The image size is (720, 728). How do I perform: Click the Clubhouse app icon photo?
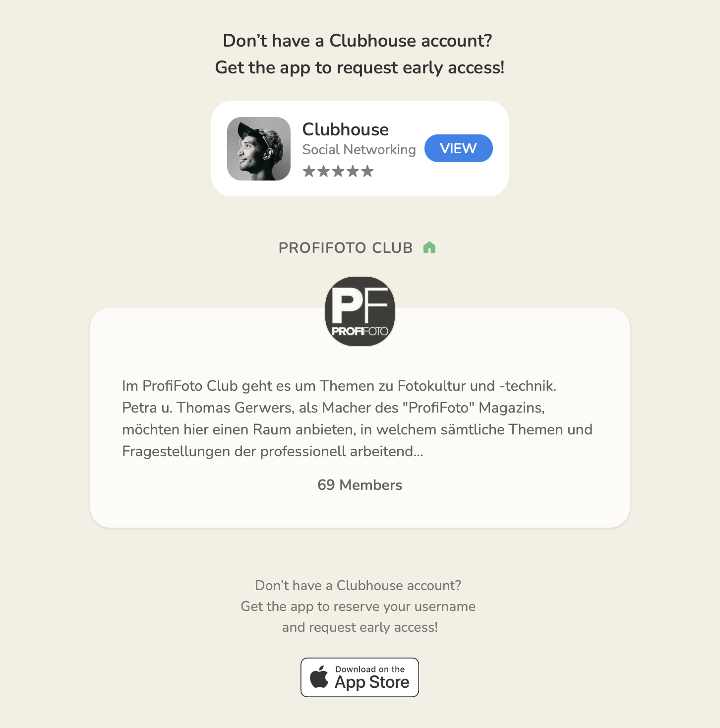[259, 149]
